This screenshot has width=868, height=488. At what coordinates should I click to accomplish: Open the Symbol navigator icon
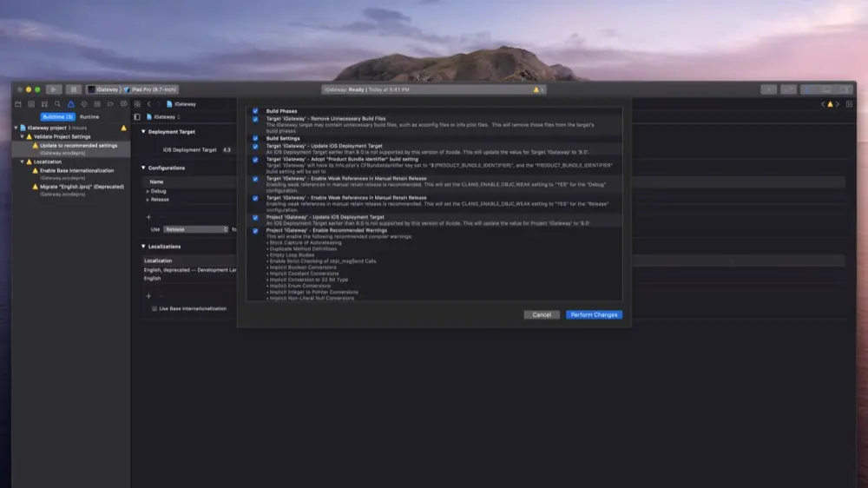[x=44, y=104]
